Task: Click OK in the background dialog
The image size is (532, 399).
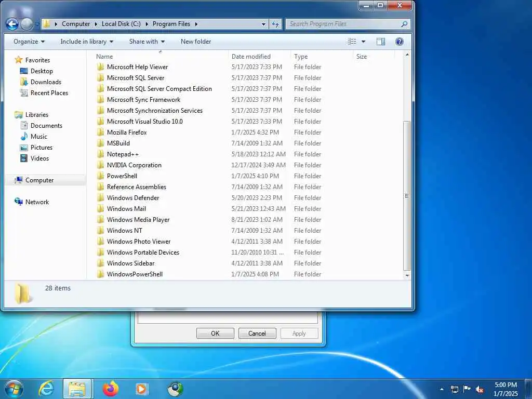Action: tap(215, 333)
